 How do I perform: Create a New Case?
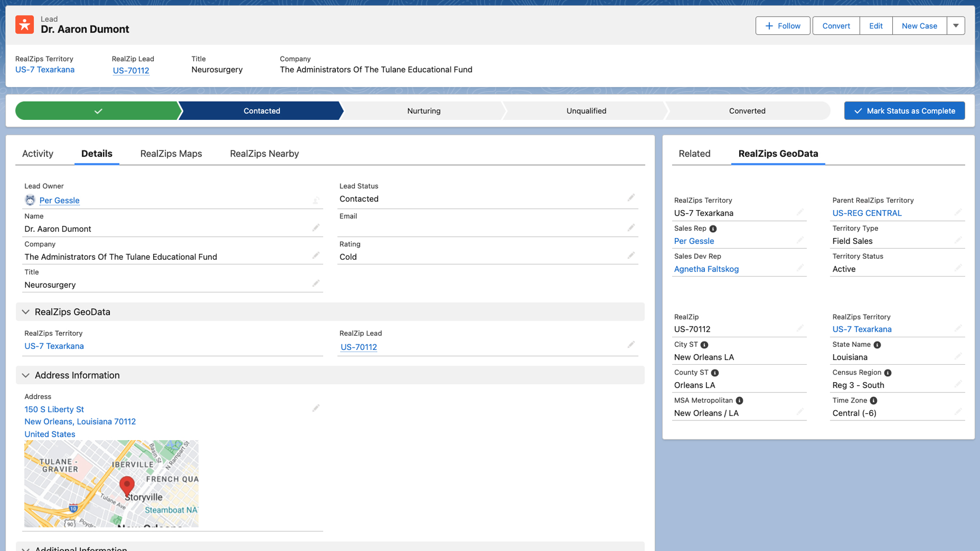click(x=919, y=26)
